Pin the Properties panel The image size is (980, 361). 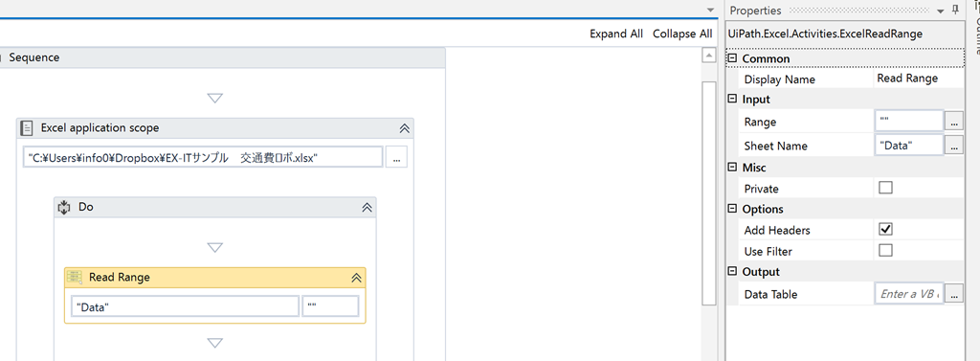(x=955, y=10)
